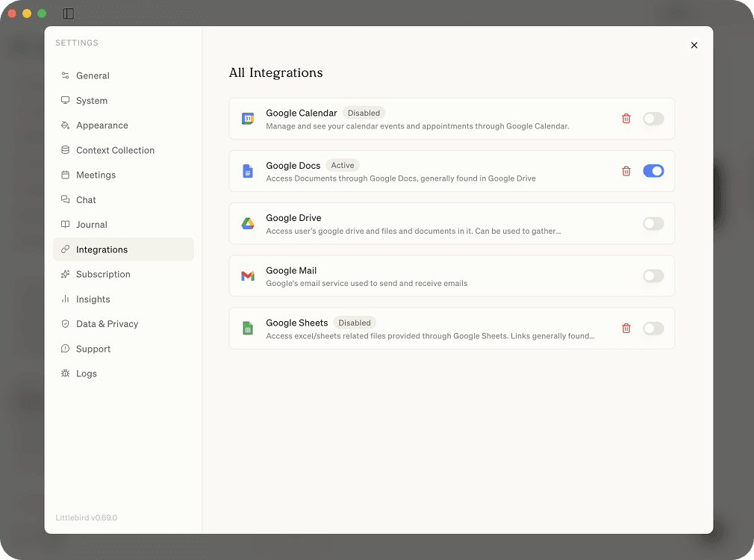Open Data & Privacy settings
The height and width of the screenshot is (560, 754).
click(124, 324)
